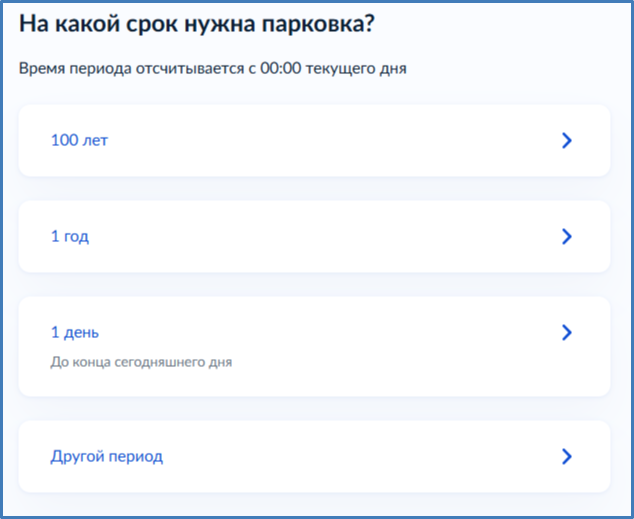The image size is (634, 519).
Task: Expand the Другой период option via its arrow
Action: click(x=566, y=457)
